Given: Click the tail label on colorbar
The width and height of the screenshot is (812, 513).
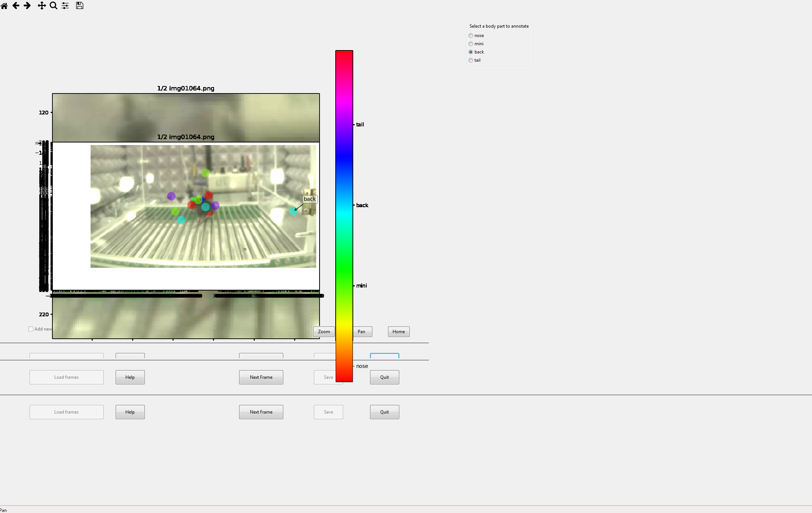Looking at the screenshot, I should [360, 125].
